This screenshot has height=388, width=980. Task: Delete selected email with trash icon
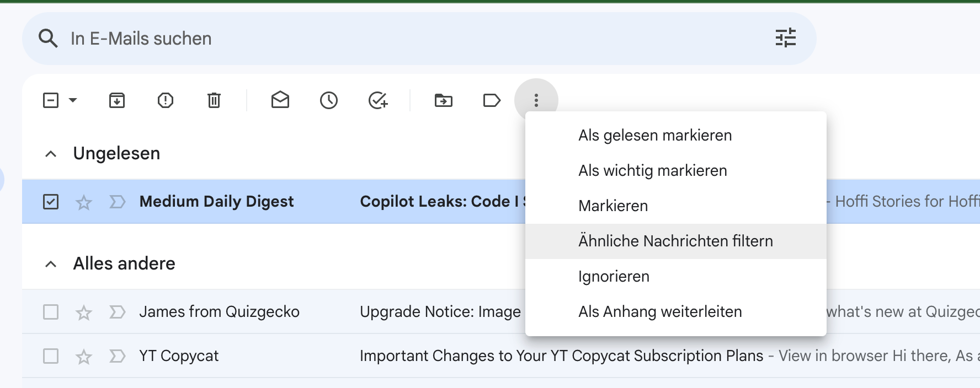pyautogui.click(x=214, y=100)
